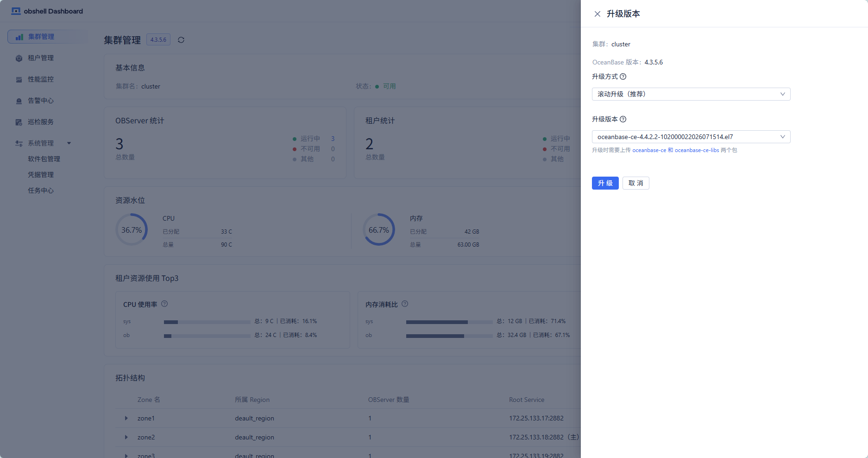Open 凭据管理 submenu item
Screen dimensions: 868x458
pyautogui.click(x=41, y=175)
